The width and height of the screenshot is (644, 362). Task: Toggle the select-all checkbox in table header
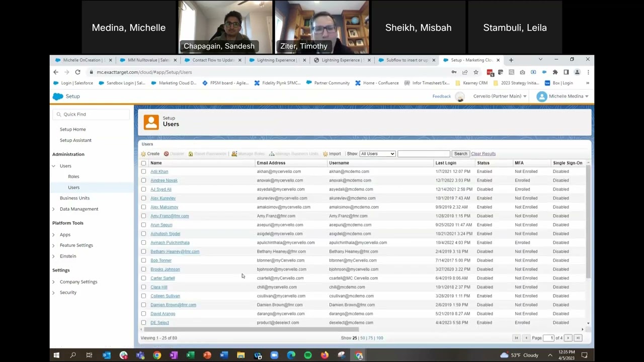click(x=143, y=163)
